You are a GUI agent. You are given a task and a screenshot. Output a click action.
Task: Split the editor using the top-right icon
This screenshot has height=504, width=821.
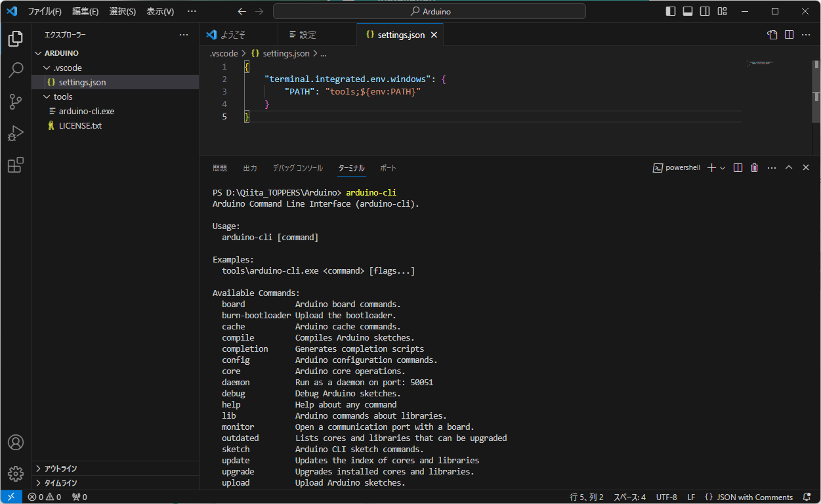point(788,34)
